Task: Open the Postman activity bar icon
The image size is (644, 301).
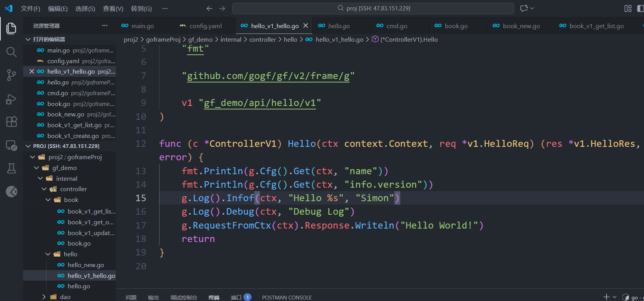Action: tap(12, 191)
